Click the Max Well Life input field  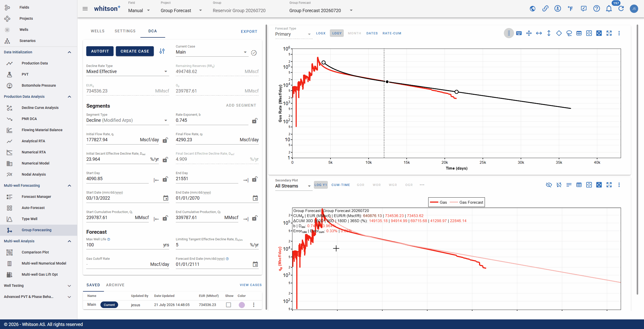click(127, 245)
